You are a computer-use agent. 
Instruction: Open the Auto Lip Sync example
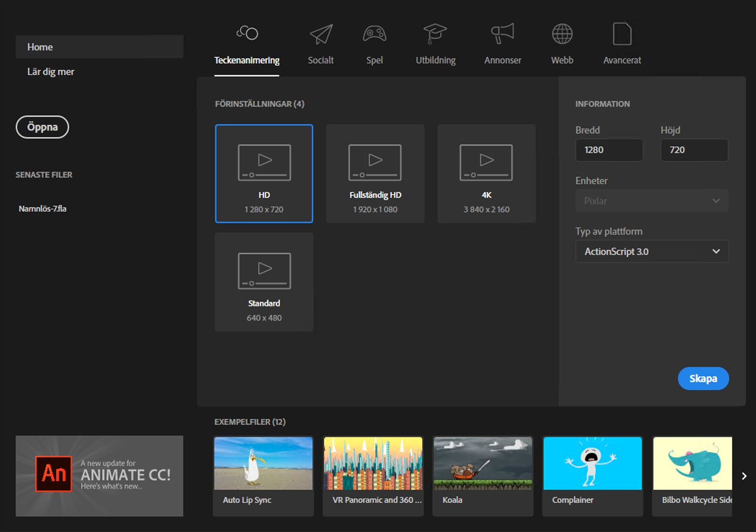pyautogui.click(x=263, y=476)
